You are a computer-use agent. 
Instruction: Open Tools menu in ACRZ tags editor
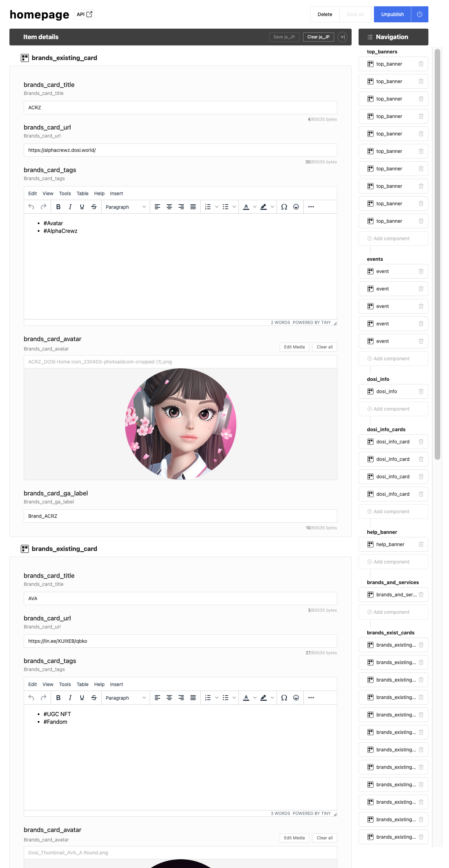[x=65, y=193]
